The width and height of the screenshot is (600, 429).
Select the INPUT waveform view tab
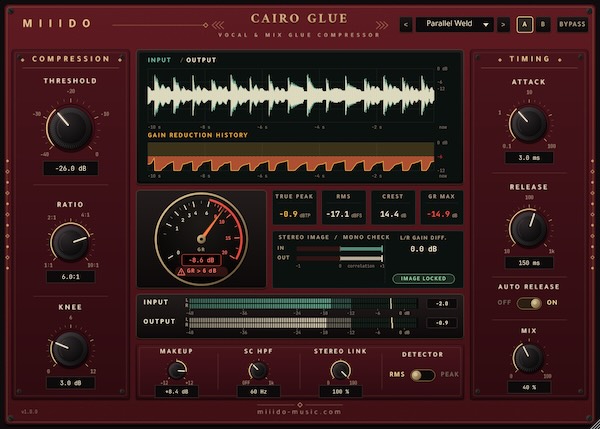(159, 60)
